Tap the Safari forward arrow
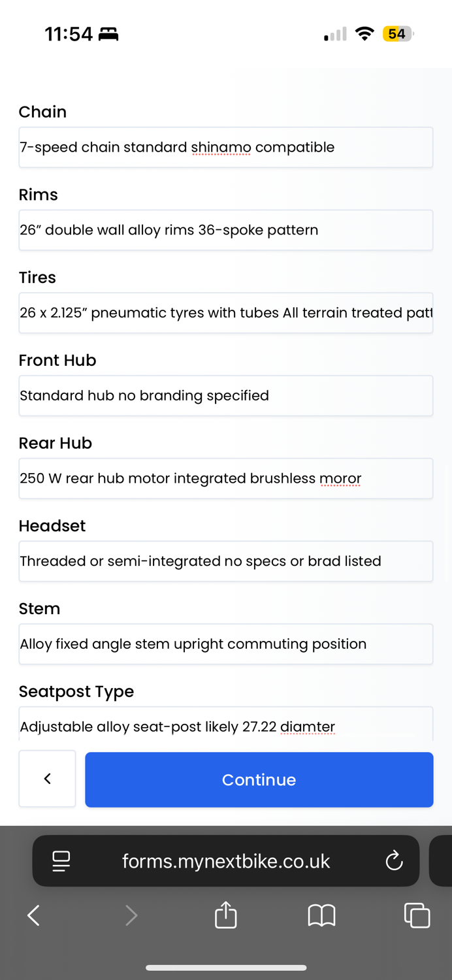This screenshot has height=980, width=452. coord(131,915)
